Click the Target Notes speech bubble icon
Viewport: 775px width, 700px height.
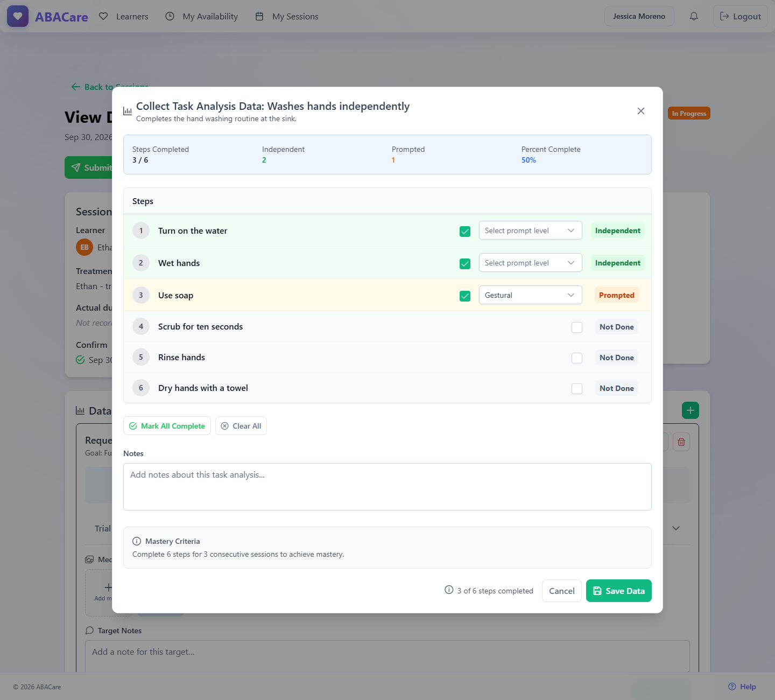pyautogui.click(x=90, y=631)
